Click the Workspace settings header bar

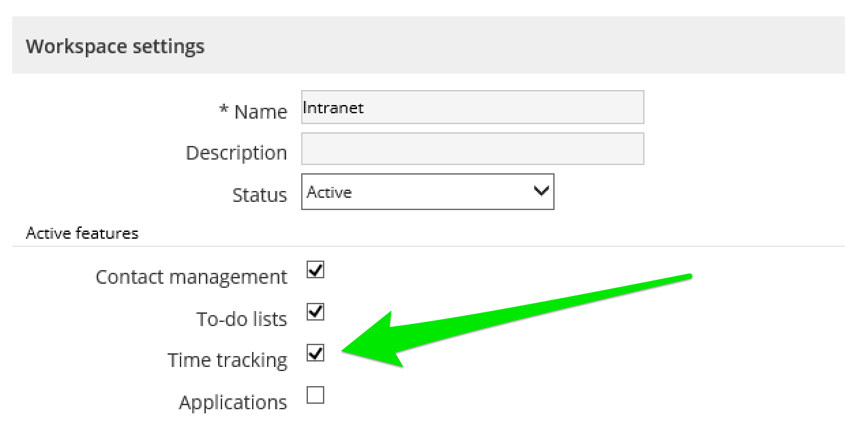point(428,46)
